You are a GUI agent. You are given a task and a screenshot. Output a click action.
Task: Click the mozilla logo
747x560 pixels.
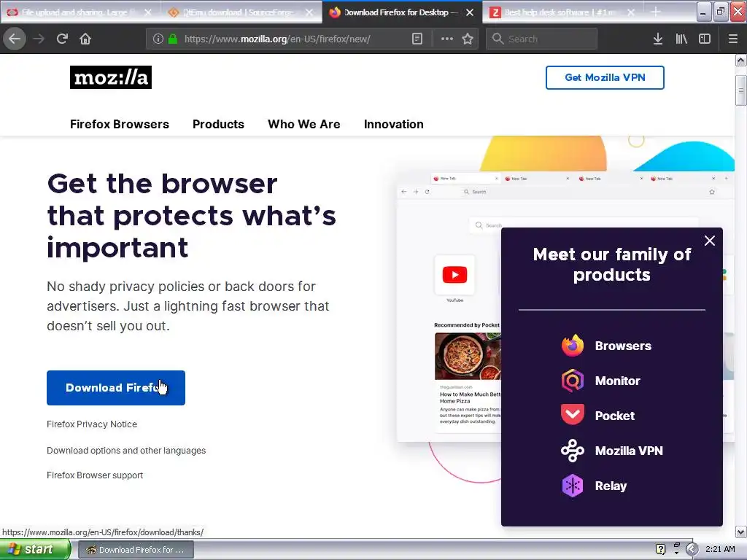(111, 77)
